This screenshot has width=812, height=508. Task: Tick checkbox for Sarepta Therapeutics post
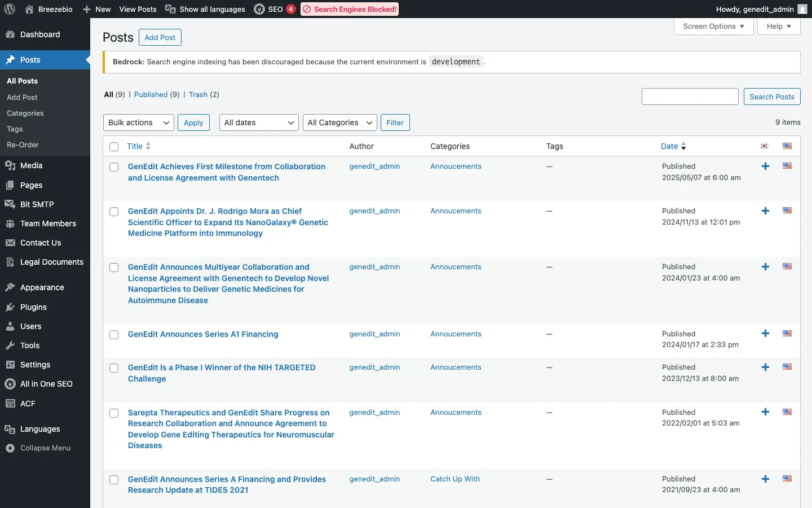coord(114,413)
